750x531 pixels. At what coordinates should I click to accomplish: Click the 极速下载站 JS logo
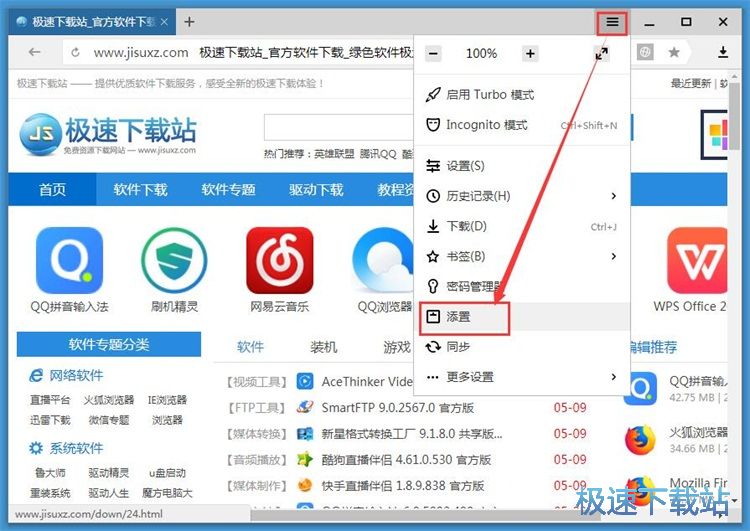click(108, 134)
